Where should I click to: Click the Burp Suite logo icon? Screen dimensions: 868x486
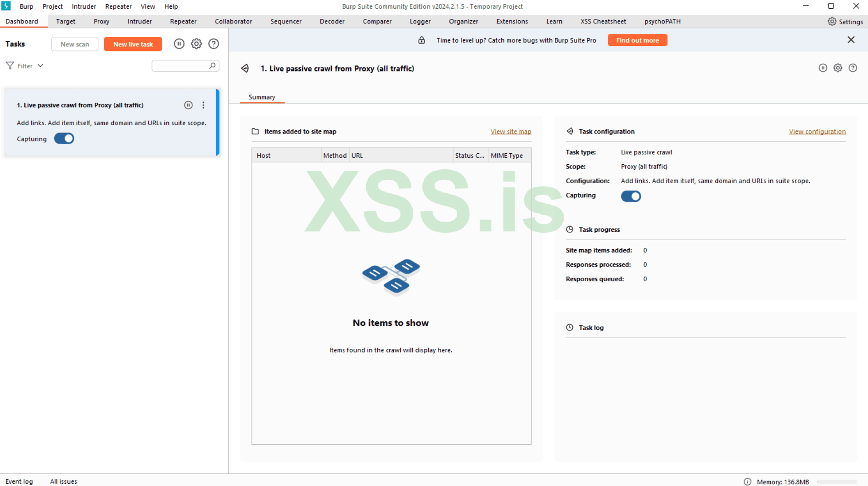pos(6,6)
